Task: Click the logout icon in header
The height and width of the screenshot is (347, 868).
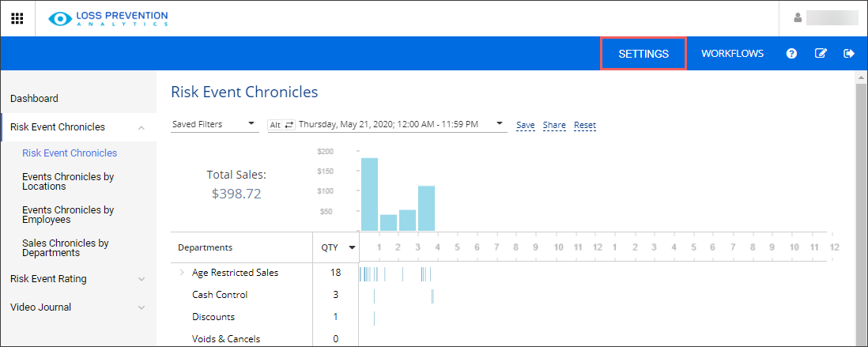Action: coord(849,54)
